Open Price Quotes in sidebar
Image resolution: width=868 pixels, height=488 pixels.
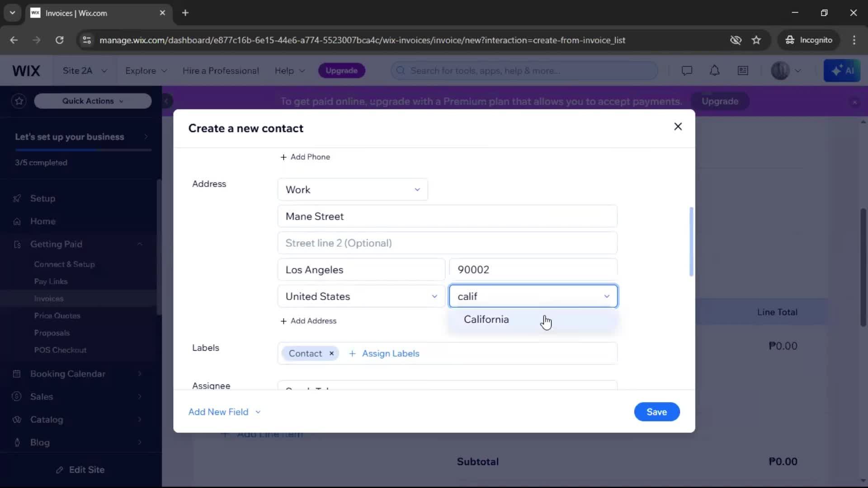click(57, 316)
